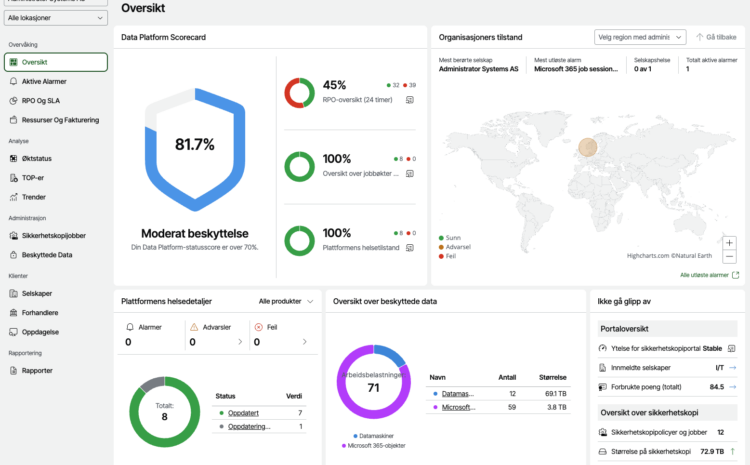Open the Aktive Alarmer bell icon
The image size is (750, 465).
[13, 81]
